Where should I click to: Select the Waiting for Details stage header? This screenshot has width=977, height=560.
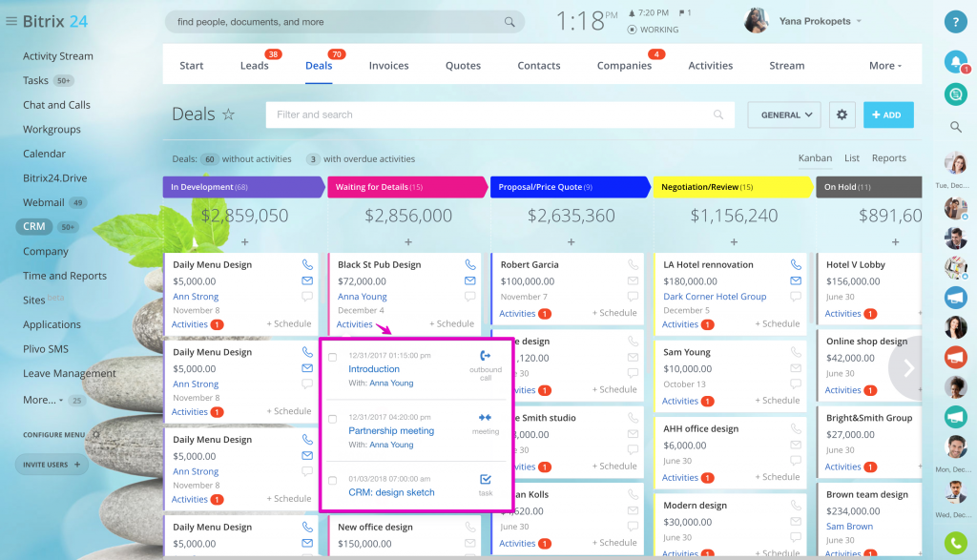tap(406, 187)
